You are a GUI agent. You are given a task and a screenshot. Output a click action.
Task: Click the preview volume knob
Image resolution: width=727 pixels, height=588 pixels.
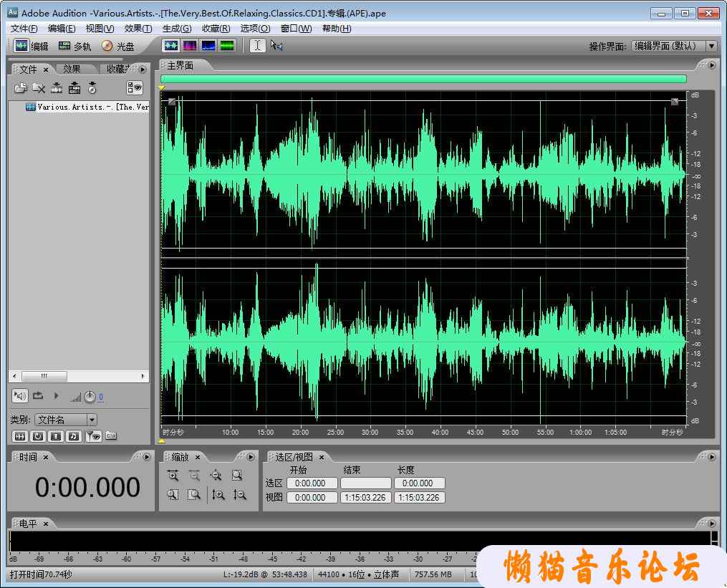click(x=90, y=397)
